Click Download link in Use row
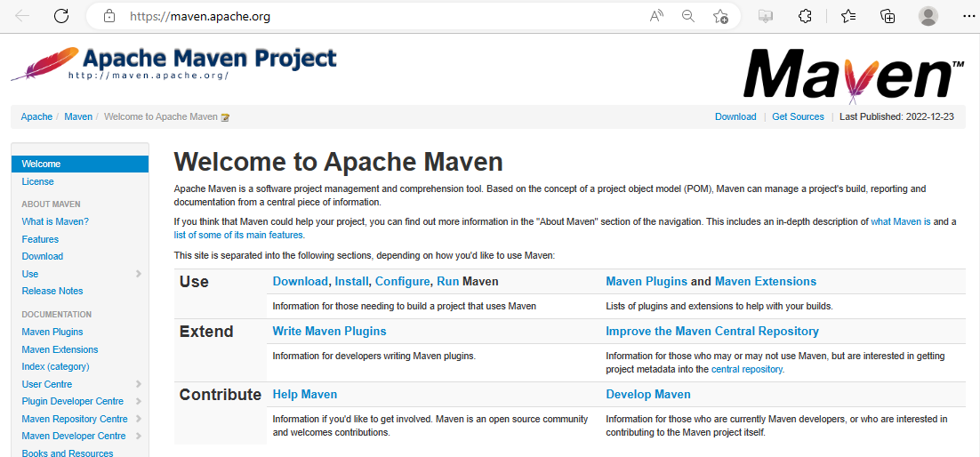The height and width of the screenshot is (457, 980). tap(300, 281)
